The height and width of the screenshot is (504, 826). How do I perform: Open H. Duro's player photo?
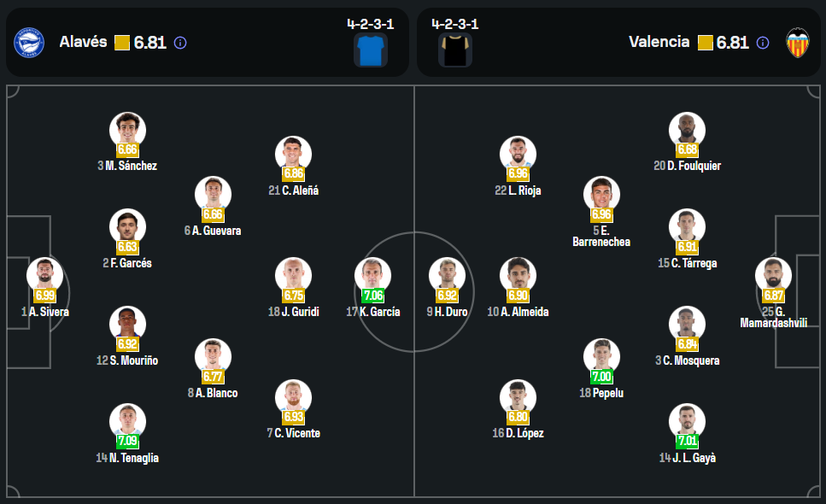pos(447,274)
